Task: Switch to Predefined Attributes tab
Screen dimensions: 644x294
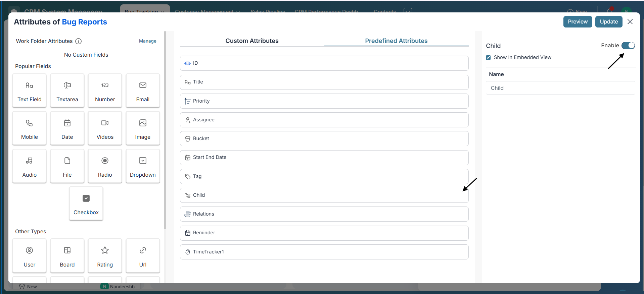Action: click(x=396, y=41)
